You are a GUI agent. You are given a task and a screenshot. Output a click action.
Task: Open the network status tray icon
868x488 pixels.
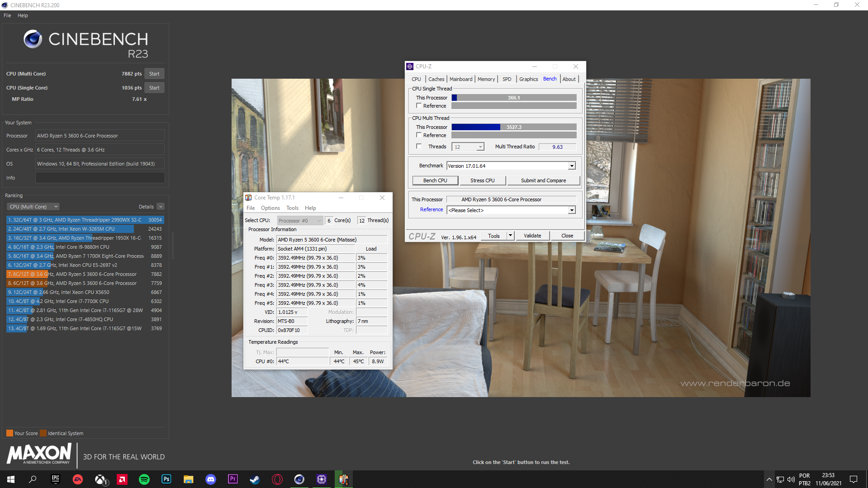[x=780, y=479]
